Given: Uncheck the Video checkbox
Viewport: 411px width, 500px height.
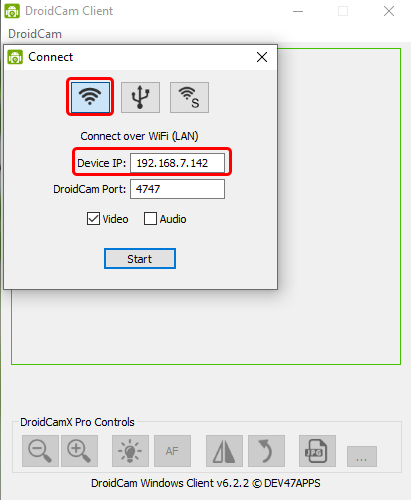Looking at the screenshot, I should [x=93, y=219].
